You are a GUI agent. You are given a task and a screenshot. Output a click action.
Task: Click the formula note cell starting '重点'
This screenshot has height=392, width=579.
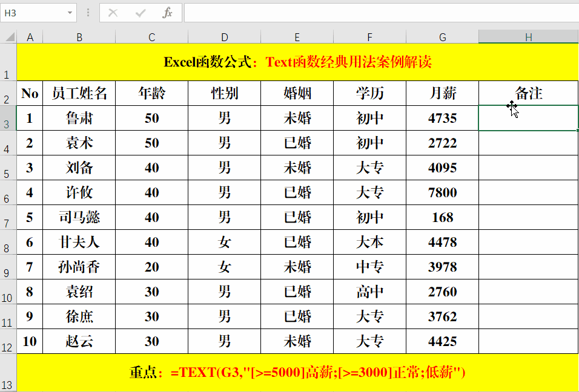pyautogui.click(x=297, y=373)
